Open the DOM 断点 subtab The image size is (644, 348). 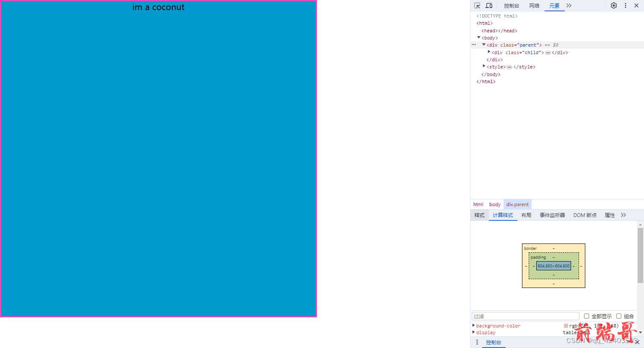coord(585,215)
